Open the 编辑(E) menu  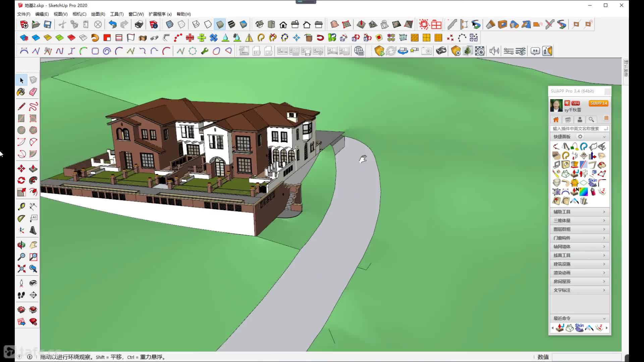pyautogui.click(x=42, y=14)
